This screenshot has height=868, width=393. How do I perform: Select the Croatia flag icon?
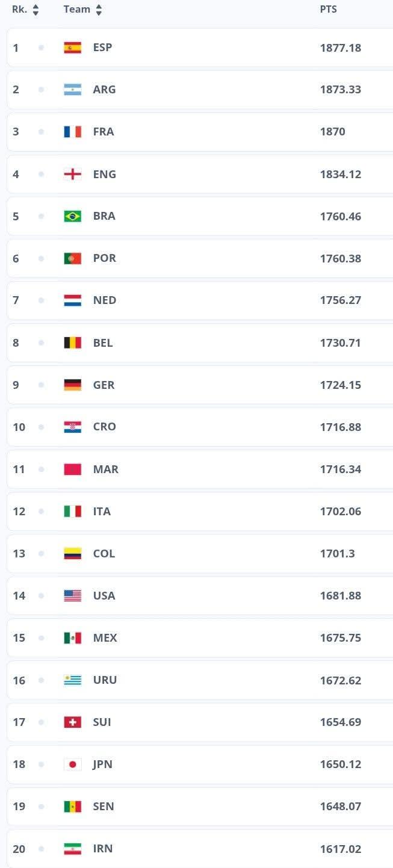pyautogui.click(x=72, y=427)
